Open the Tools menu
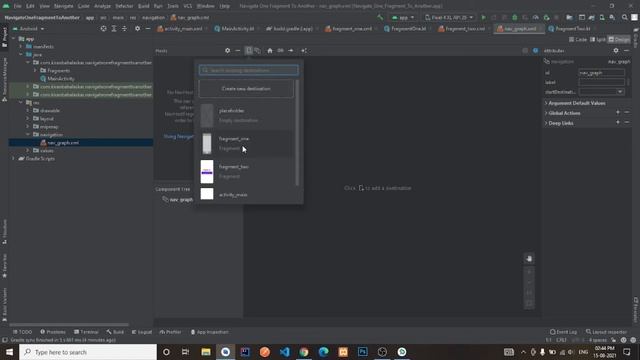 [x=173, y=6]
